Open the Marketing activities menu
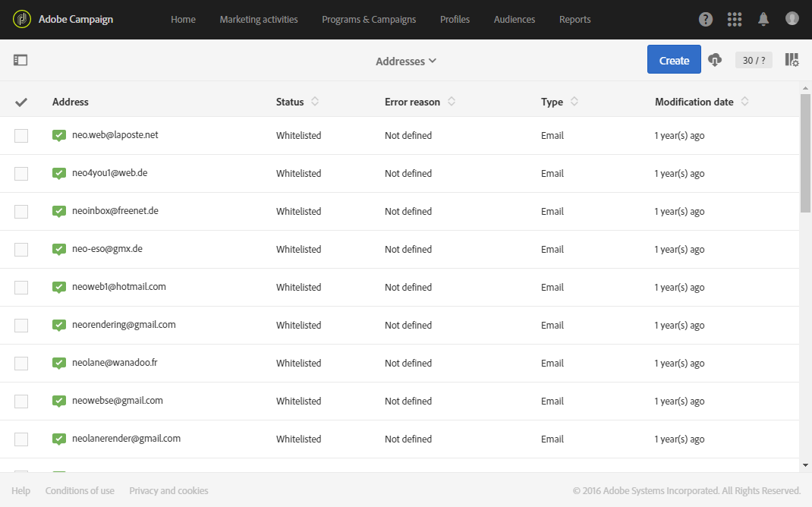 (x=259, y=20)
